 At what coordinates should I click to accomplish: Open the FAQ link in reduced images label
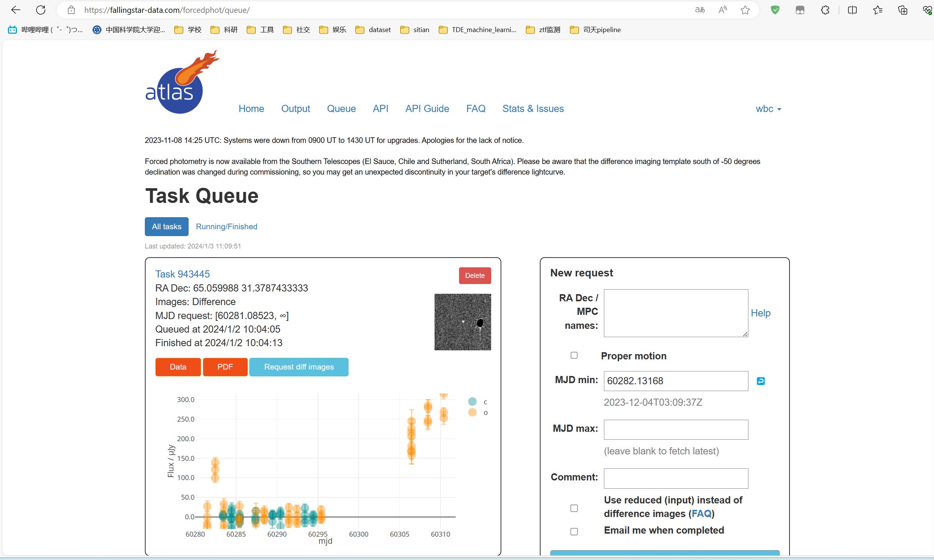pos(701,514)
